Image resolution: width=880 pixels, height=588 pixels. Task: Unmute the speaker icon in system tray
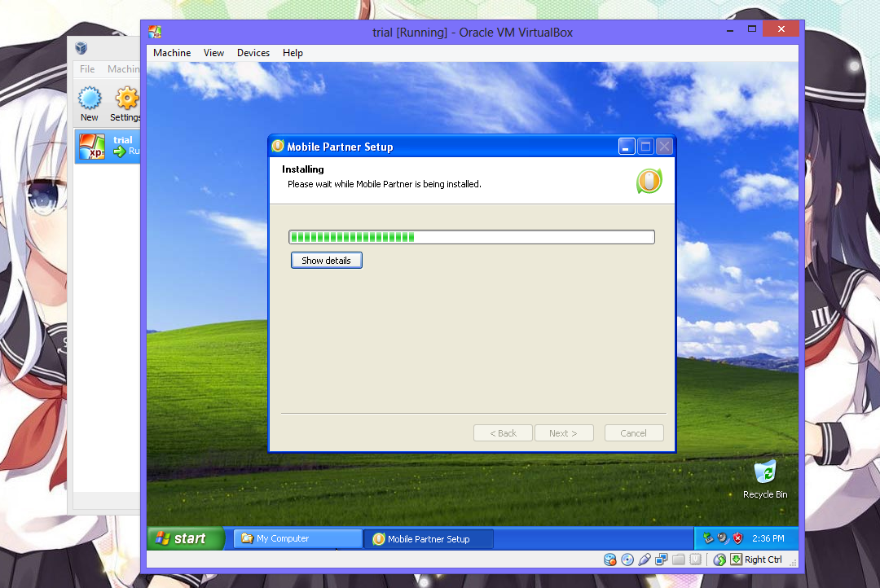[x=722, y=538]
